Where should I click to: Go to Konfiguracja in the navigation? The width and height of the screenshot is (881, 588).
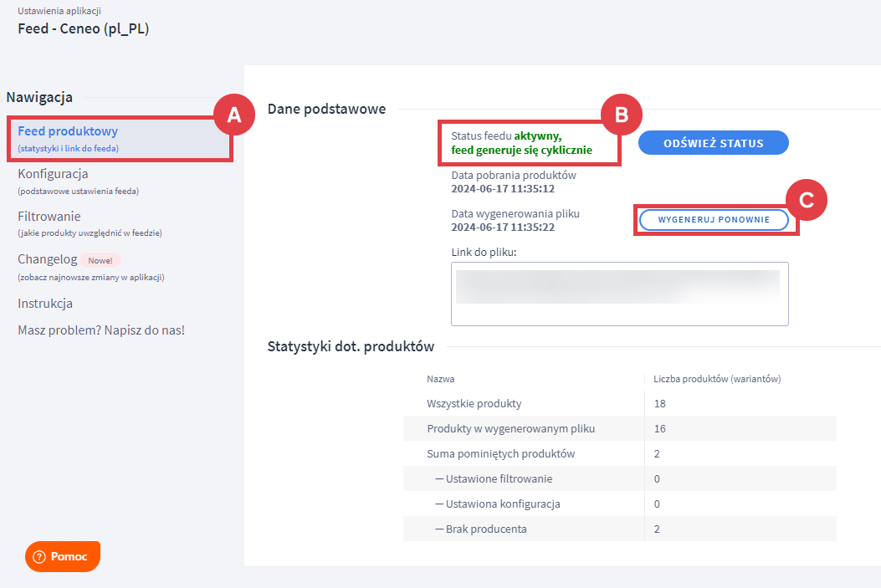(53, 174)
